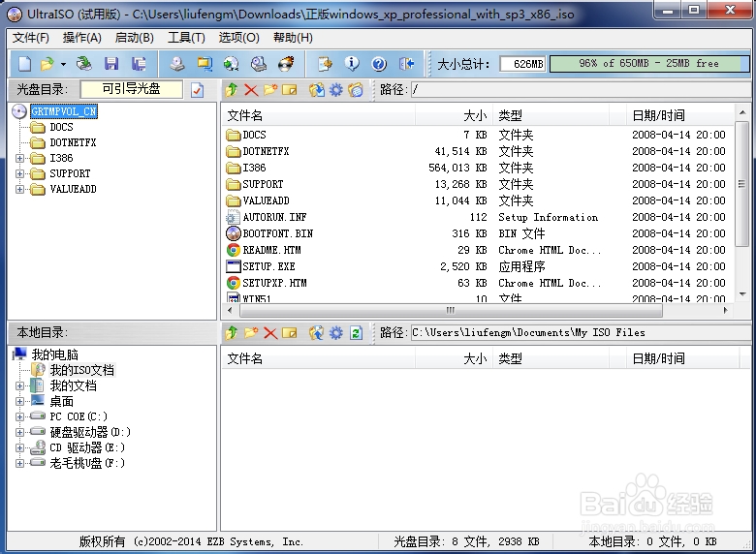Expand the CD 驱动器 (E:) node

click(x=19, y=447)
